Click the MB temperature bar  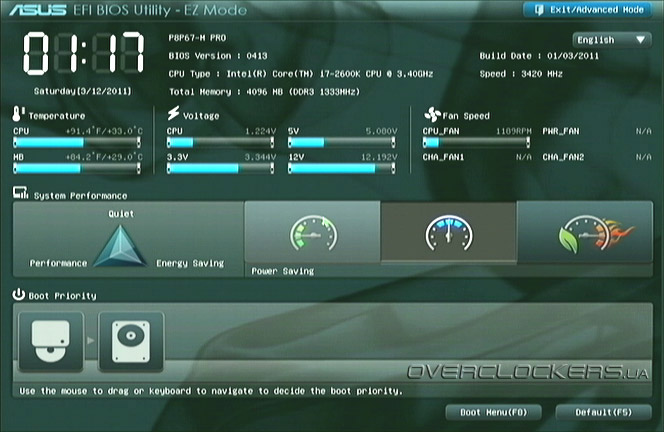77,169
